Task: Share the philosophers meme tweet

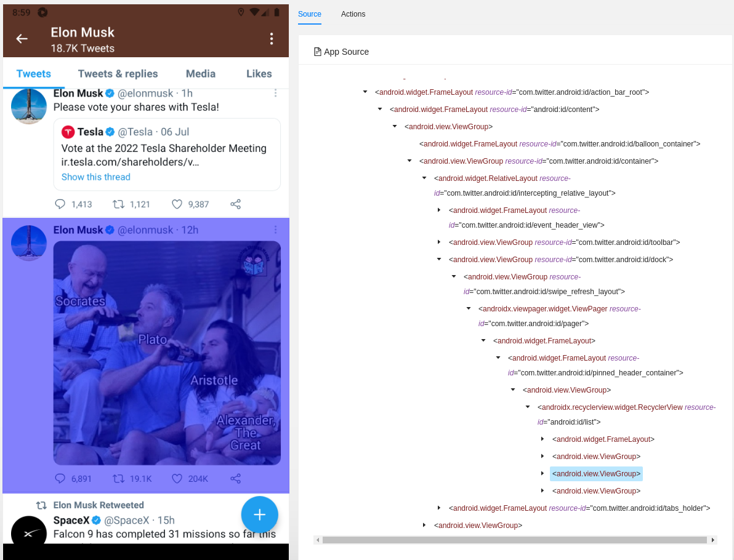Action: click(235, 479)
